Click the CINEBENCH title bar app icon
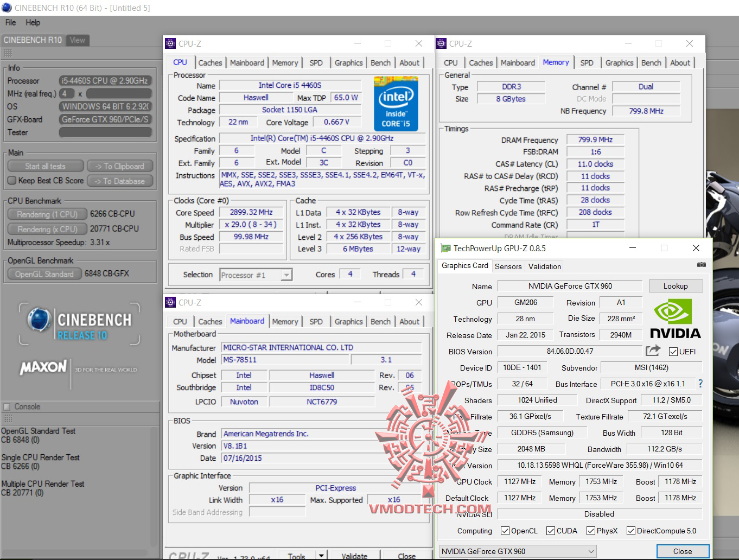Viewport: 739px width, 560px height. point(7,8)
